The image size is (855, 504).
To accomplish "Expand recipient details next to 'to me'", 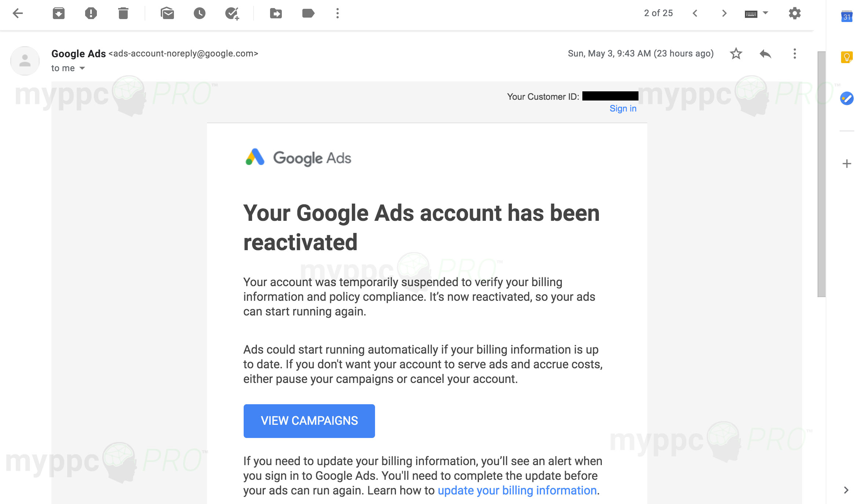I will click(82, 68).
